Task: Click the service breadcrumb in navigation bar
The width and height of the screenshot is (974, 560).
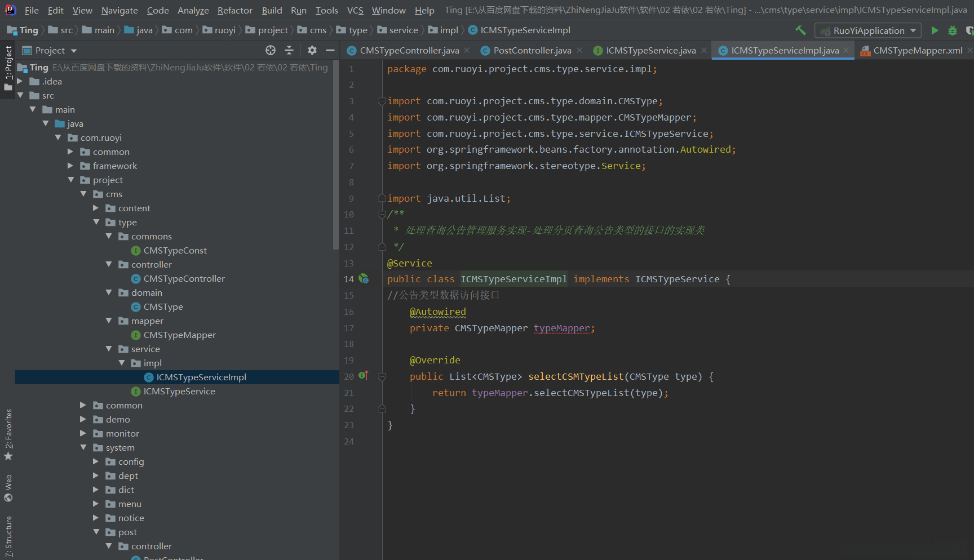Action: pyautogui.click(x=403, y=30)
